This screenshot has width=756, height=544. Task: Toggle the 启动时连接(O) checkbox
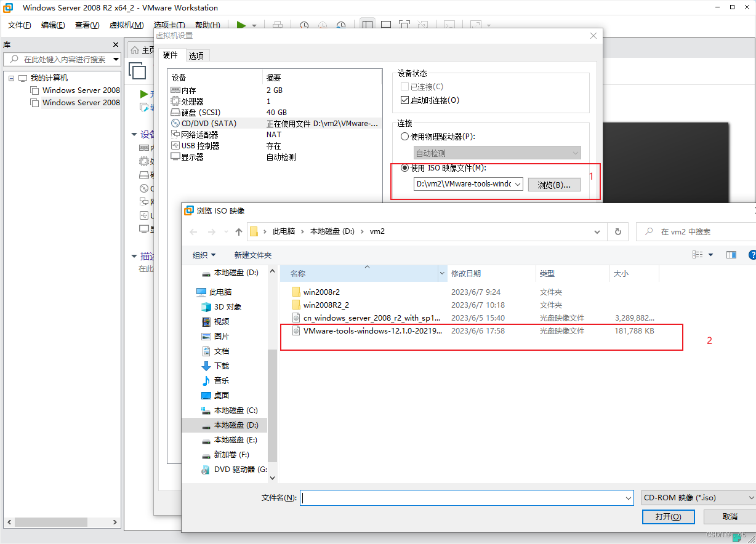(x=404, y=100)
